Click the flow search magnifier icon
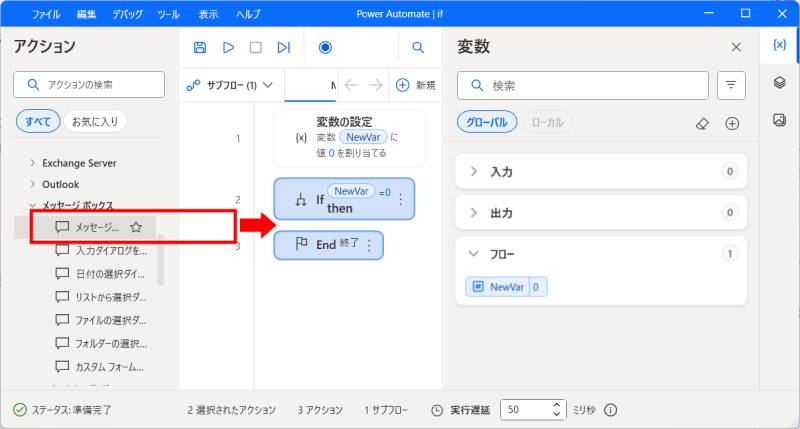The image size is (800, 429). click(x=418, y=47)
